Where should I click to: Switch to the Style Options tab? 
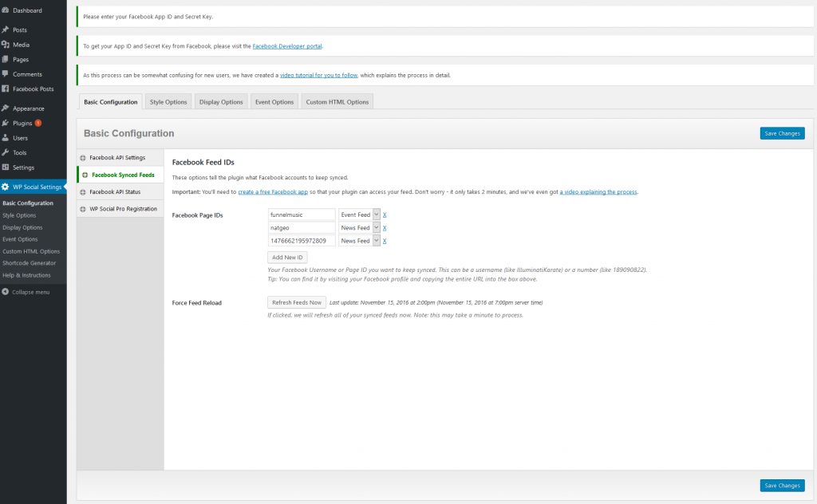click(168, 102)
